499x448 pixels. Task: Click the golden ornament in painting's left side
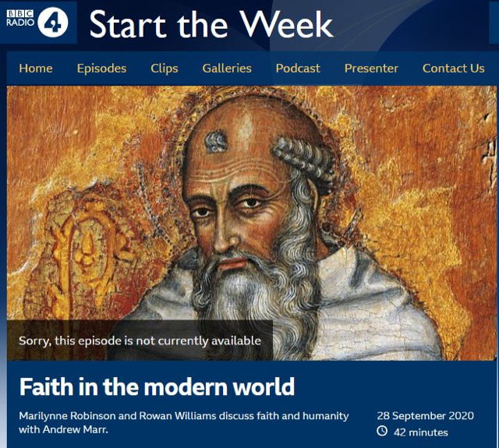click(x=84, y=251)
